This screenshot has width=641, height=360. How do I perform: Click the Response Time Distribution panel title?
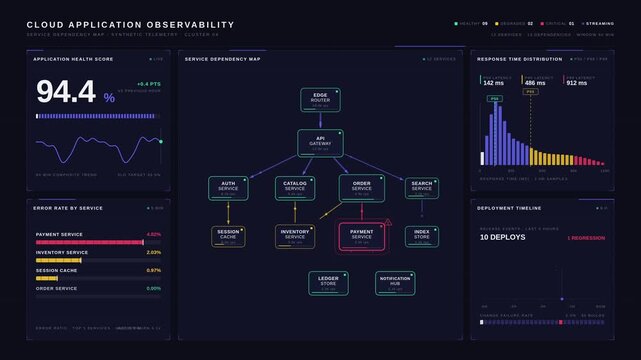tap(520, 59)
